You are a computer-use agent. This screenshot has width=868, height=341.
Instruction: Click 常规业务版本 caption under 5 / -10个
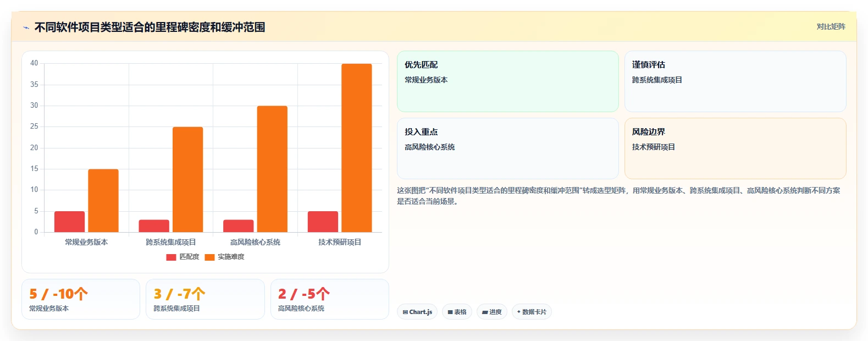pos(49,309)
